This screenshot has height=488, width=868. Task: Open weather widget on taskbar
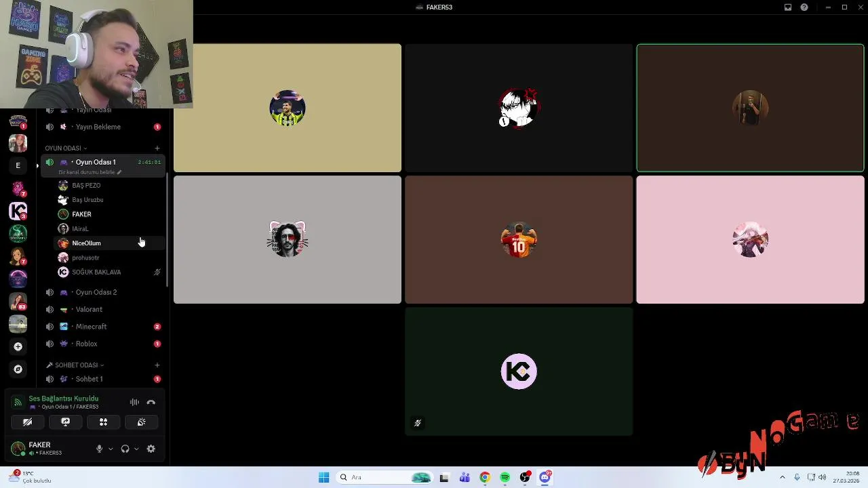pos(31,477)
